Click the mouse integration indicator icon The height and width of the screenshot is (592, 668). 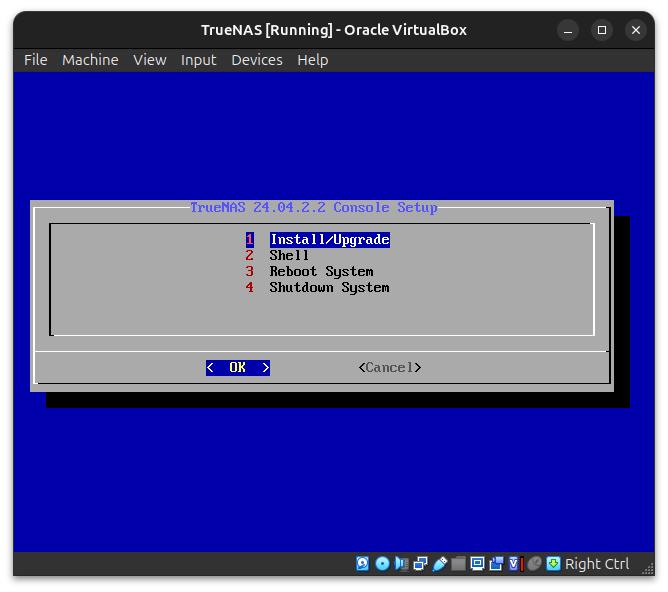[534, 564]
